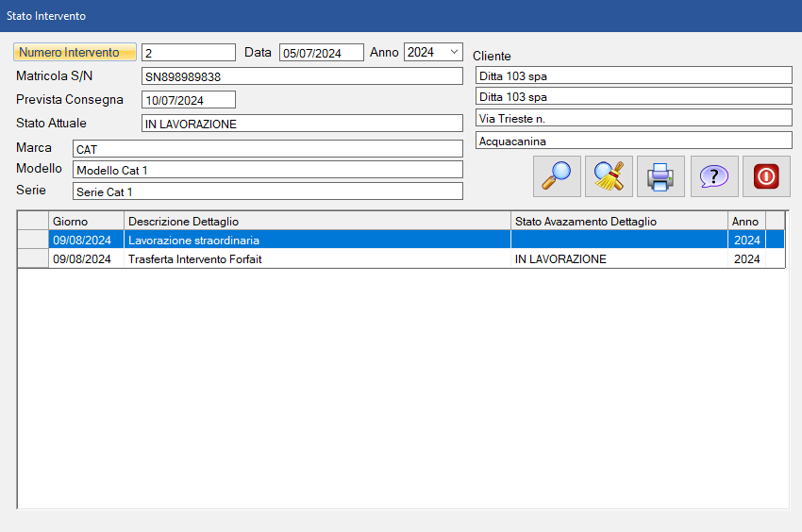Click the Descrizione Dettaglio column header
The image size is (802, 532).
[316, 221]
